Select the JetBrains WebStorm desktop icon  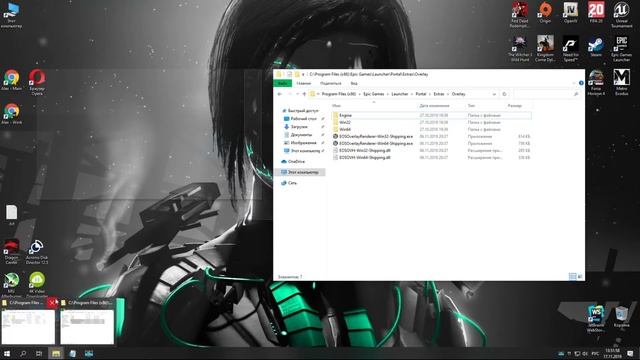pos(596,319)
